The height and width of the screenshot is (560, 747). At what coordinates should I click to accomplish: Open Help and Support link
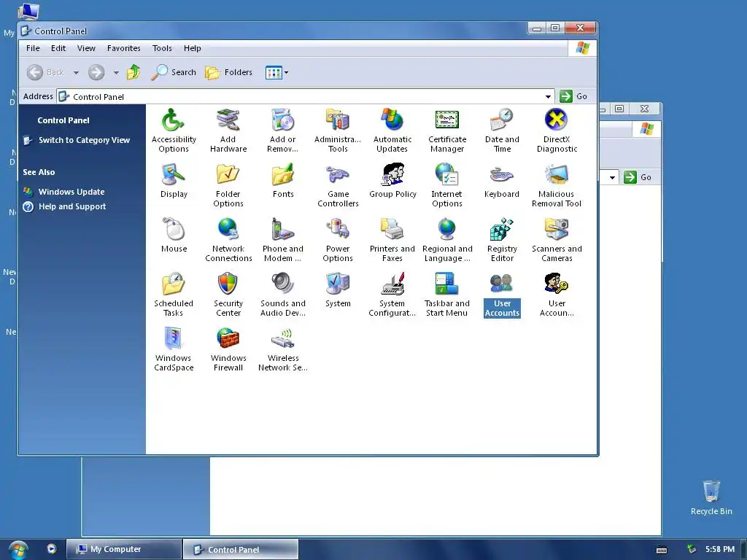72,206
